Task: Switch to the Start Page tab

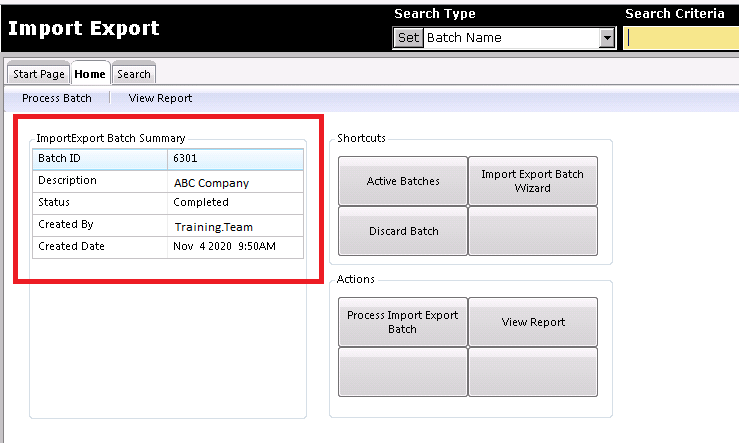Action: click(39, 74)
